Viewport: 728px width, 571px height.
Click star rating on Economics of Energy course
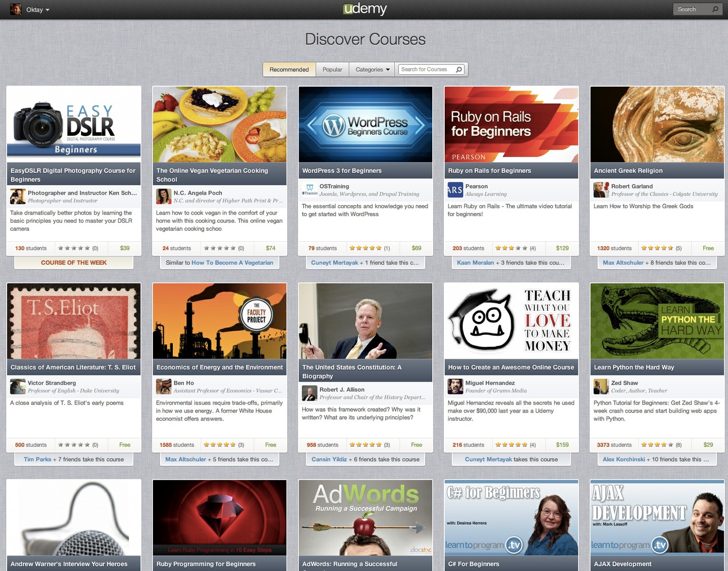(219, 445)
